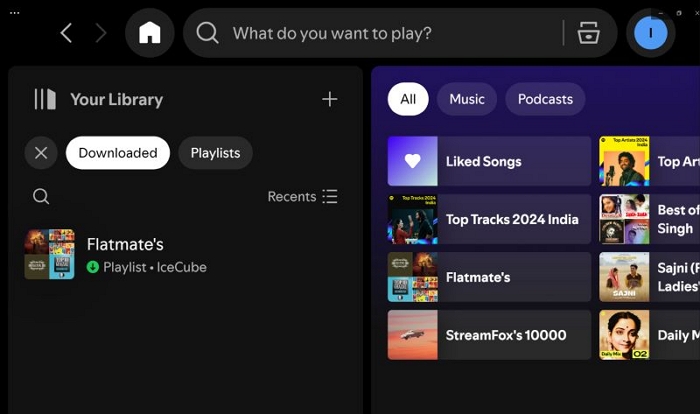Click the green downloaded icon under Flatmate's
Image resolution: width=700 pixels, height=414 pixels.
point(92,267)
